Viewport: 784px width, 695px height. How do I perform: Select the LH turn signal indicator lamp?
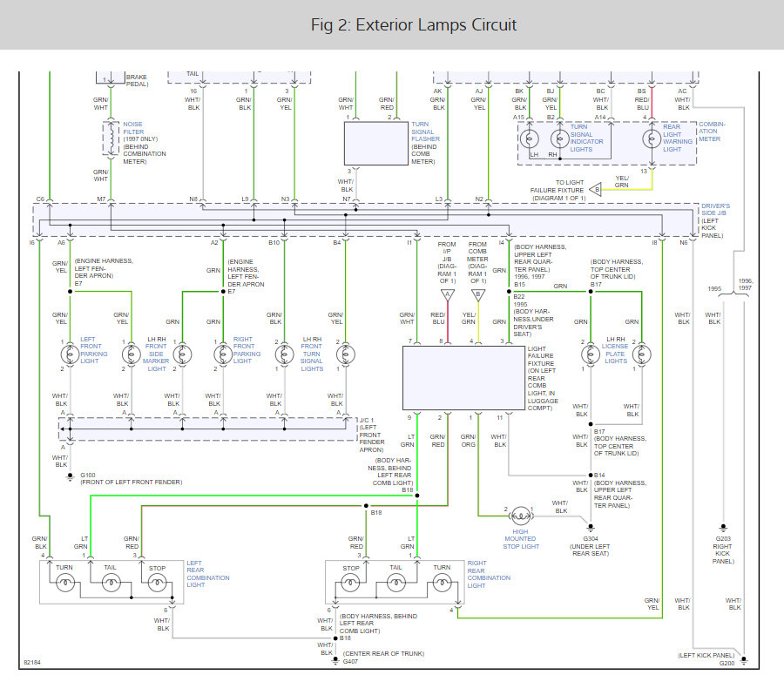pos(529,138)
